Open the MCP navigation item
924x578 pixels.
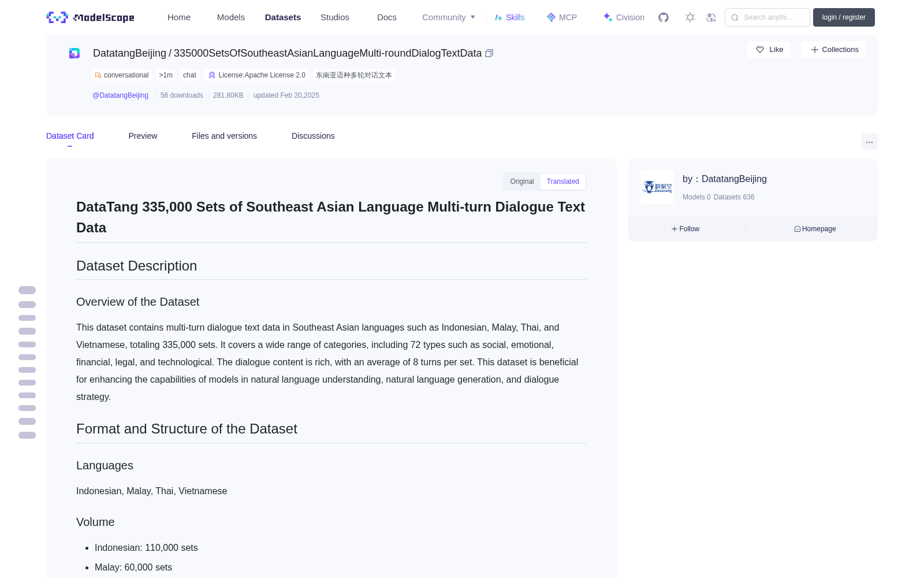(x=562, y=17)
